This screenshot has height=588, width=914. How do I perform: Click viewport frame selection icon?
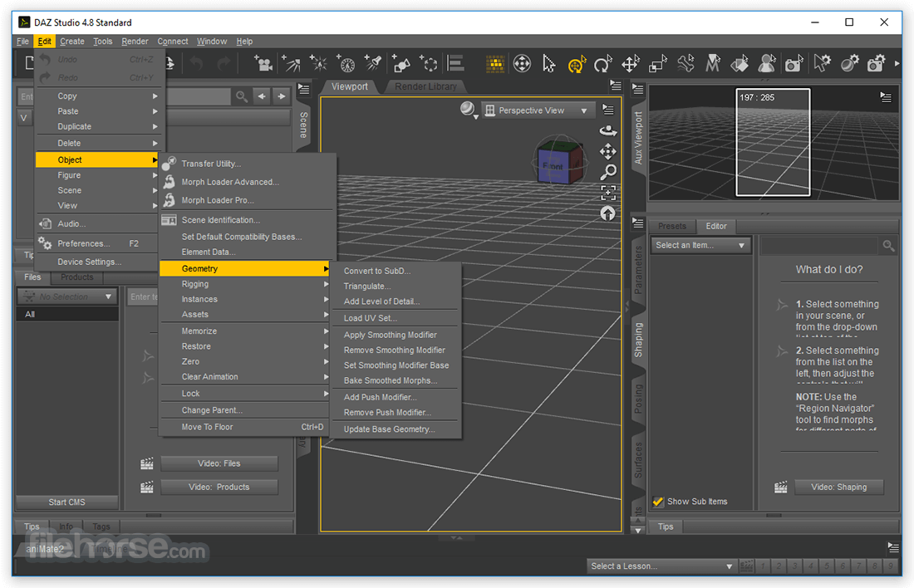pyautogui.click(x=608, y=193)
